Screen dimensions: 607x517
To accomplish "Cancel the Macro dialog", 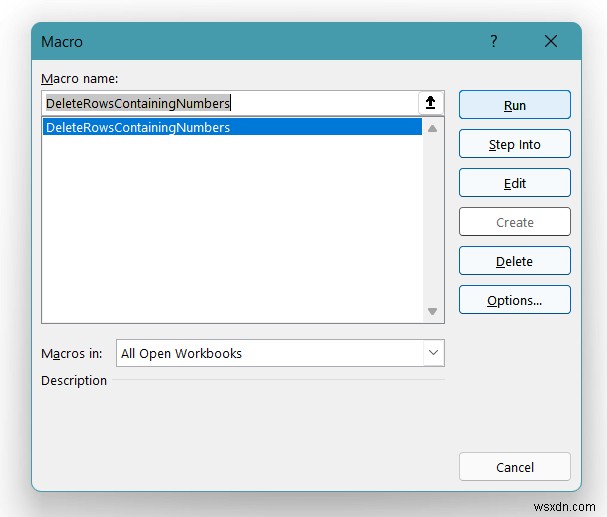I will [x=514, y=467].
